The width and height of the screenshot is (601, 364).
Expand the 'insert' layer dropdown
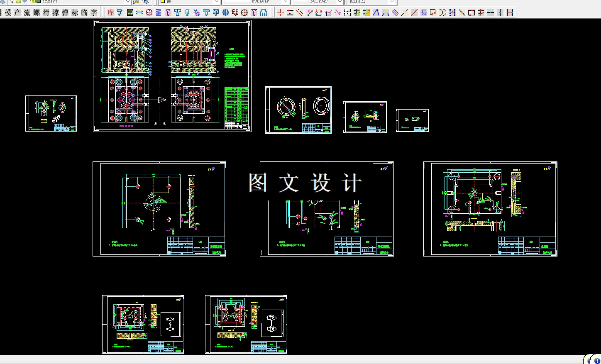click(127, 2)
